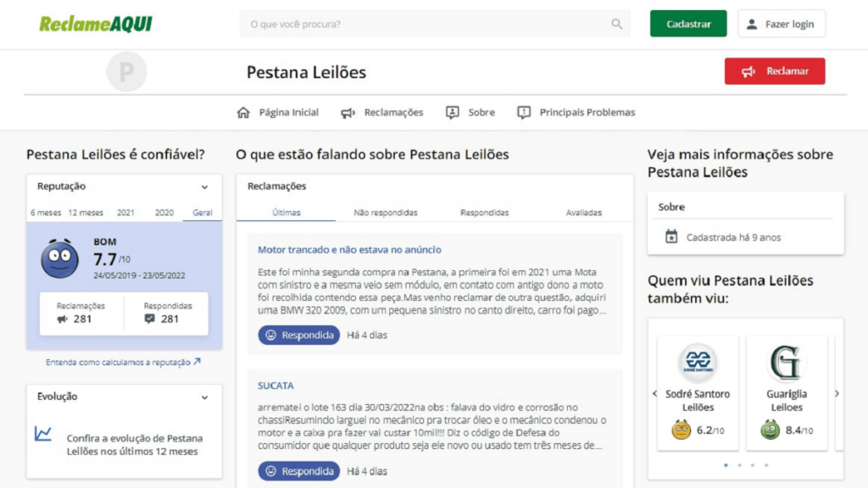This screenshot has width=868, height=488.
Task: Show next companies with right carousel arrow
Action: click(837, 393)
